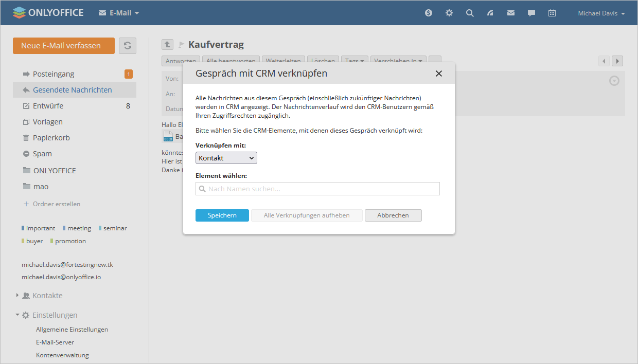Click the ONLYOFFICE logo

click(48, 13)
